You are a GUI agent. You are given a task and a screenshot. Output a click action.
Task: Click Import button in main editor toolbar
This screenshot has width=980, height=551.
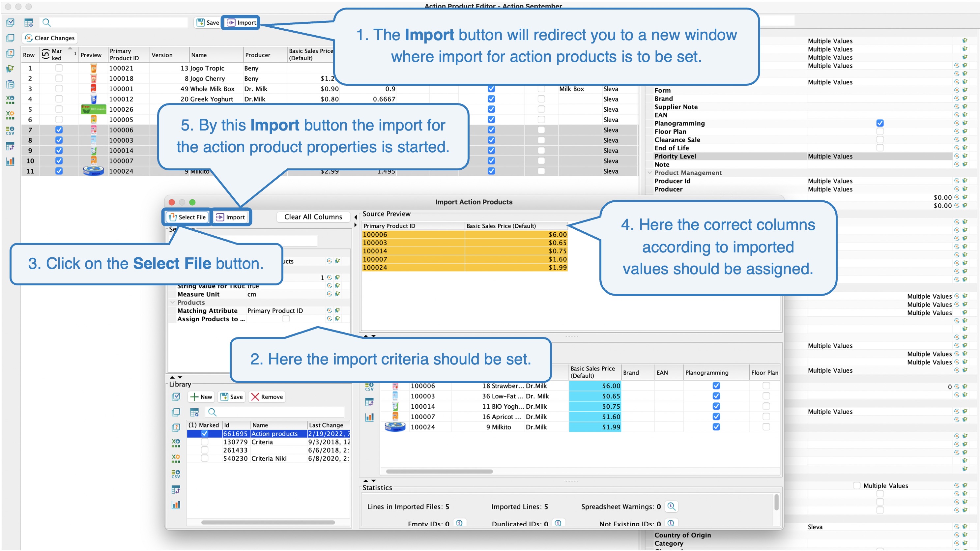[241, 22]
